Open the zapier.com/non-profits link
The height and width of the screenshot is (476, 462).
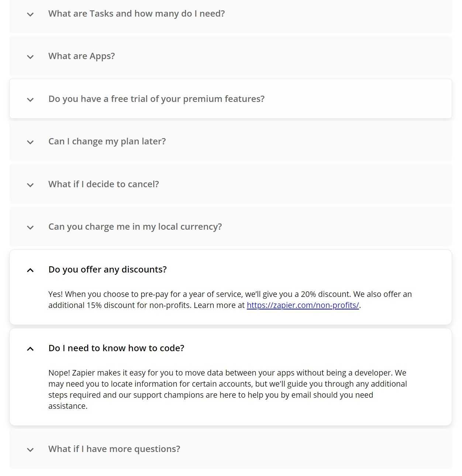click(303, 305)
